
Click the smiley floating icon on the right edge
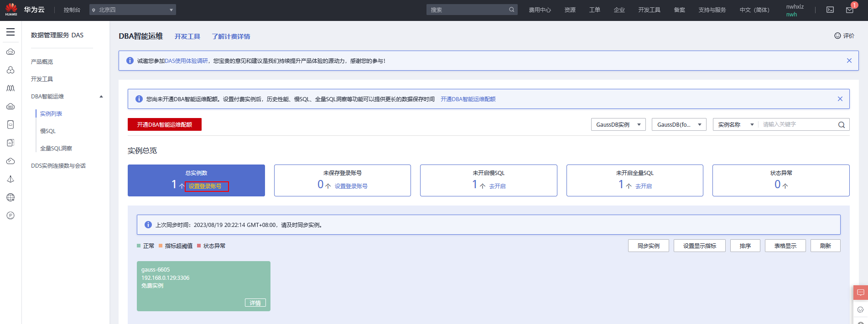pyautogui.click(x=861, y=310)
